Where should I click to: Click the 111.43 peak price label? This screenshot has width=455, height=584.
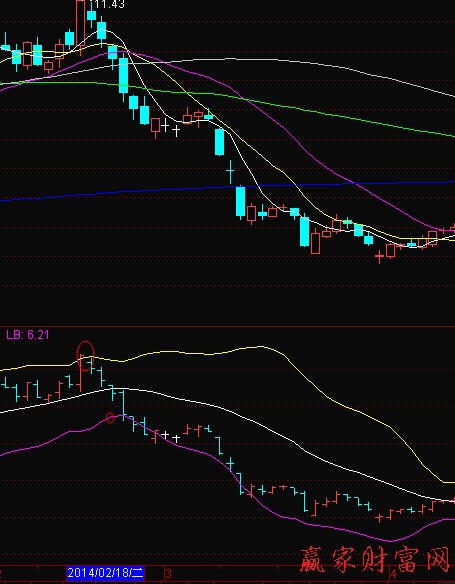[x=107, y=4]
